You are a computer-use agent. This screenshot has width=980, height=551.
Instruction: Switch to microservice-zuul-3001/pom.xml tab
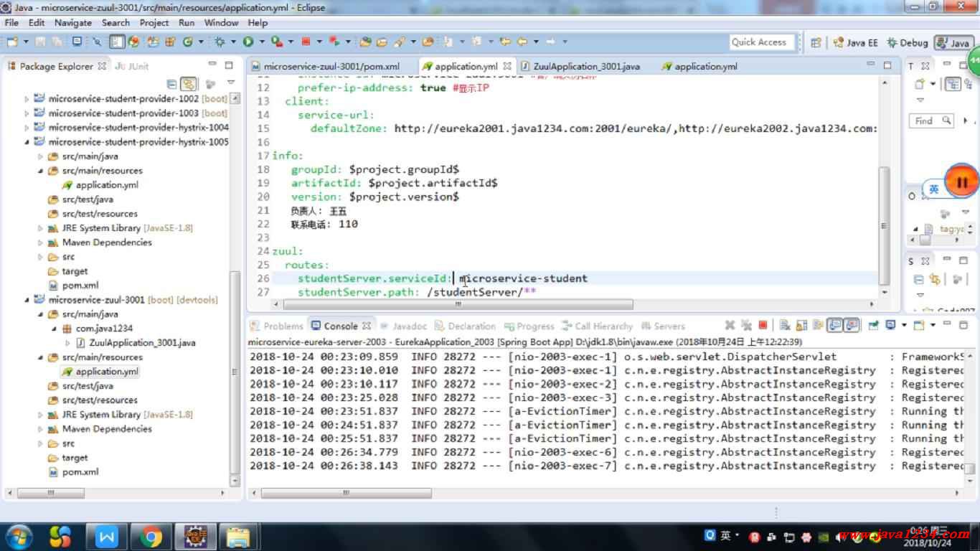[x=325, y=66]
